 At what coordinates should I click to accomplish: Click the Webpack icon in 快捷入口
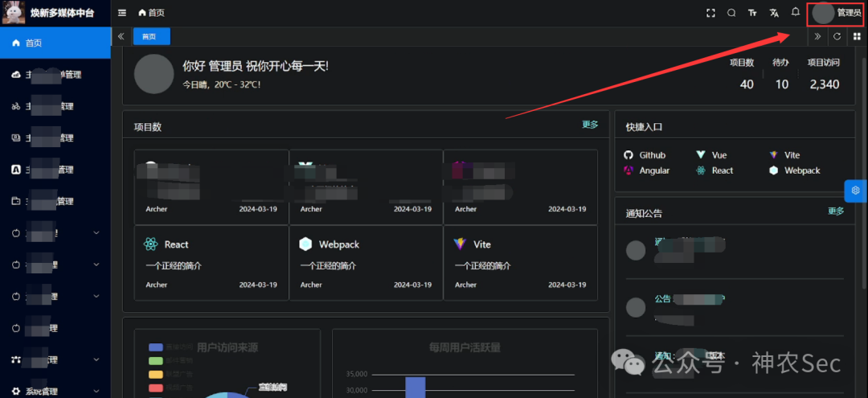click(x=773, y=170)
